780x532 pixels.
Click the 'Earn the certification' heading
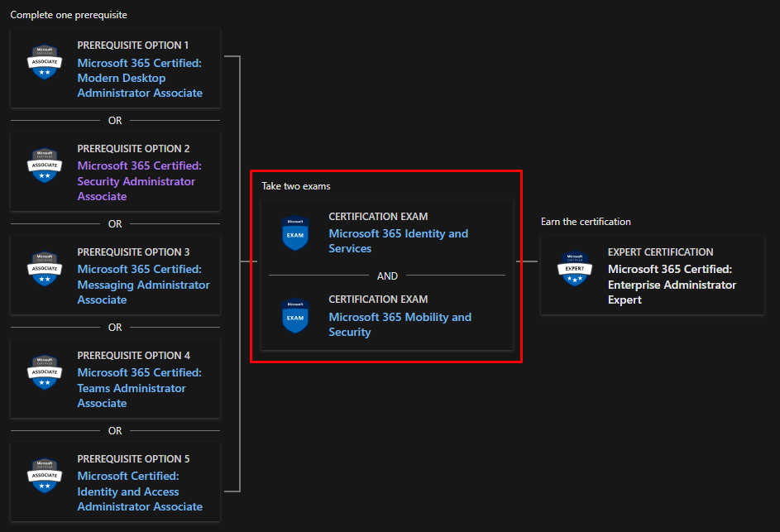(586, 222)
